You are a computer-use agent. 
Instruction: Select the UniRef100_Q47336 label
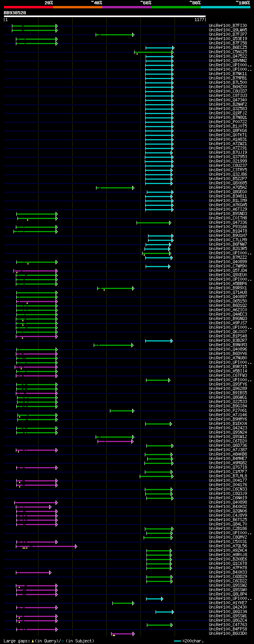(228, 223)
